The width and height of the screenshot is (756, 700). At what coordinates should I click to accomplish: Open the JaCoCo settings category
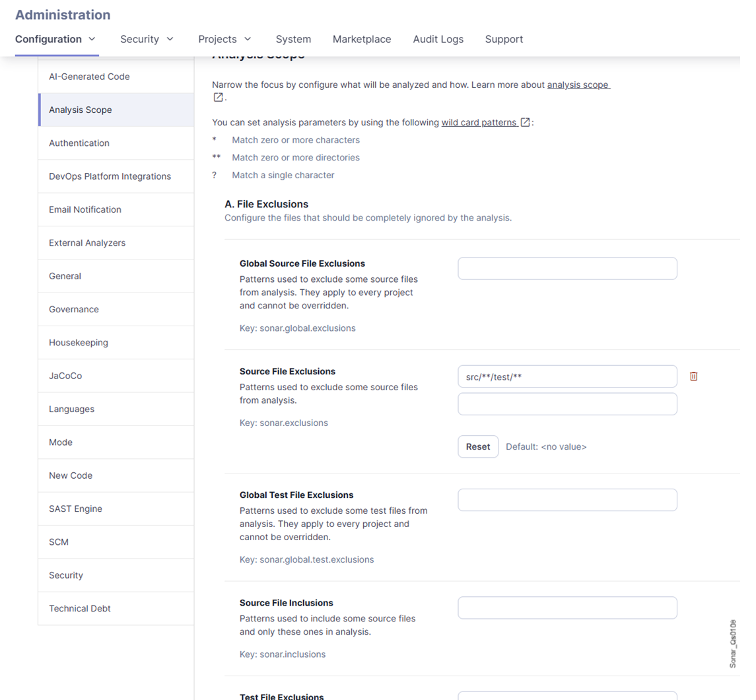point(65,376)
